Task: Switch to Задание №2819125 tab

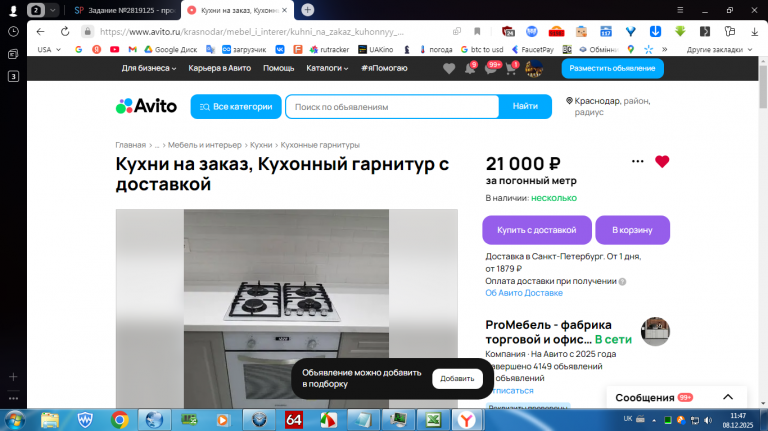Action: point(125,10)
